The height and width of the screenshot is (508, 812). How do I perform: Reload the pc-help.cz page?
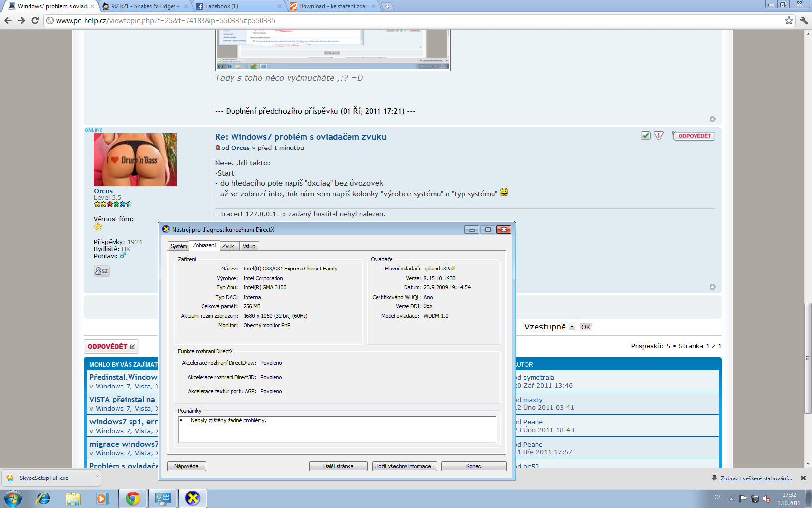coord(35,20)
